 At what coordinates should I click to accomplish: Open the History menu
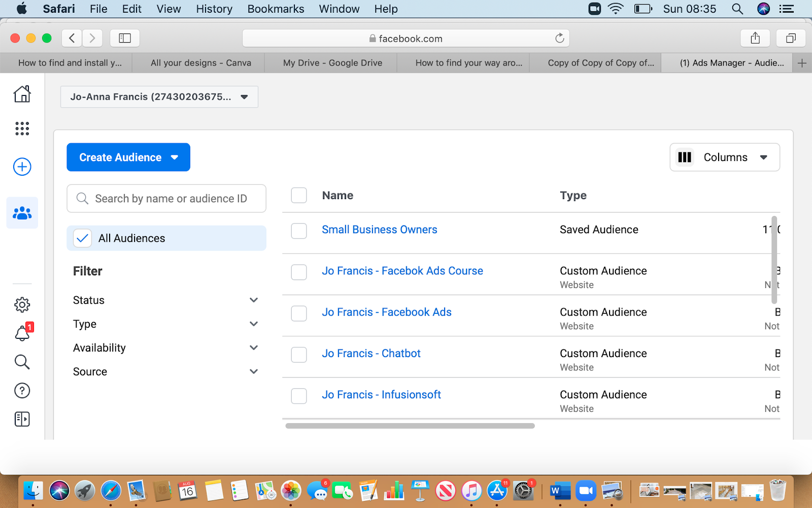[214, 9]
